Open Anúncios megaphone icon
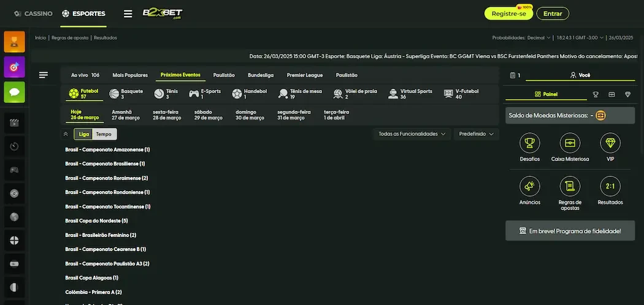644x305 pixels. [x=529, y=186]
